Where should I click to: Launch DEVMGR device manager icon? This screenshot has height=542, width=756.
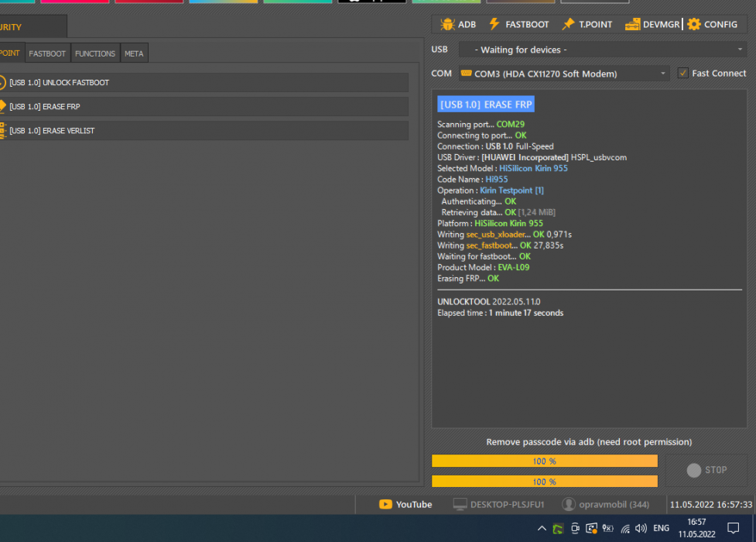tap(632, 24)
